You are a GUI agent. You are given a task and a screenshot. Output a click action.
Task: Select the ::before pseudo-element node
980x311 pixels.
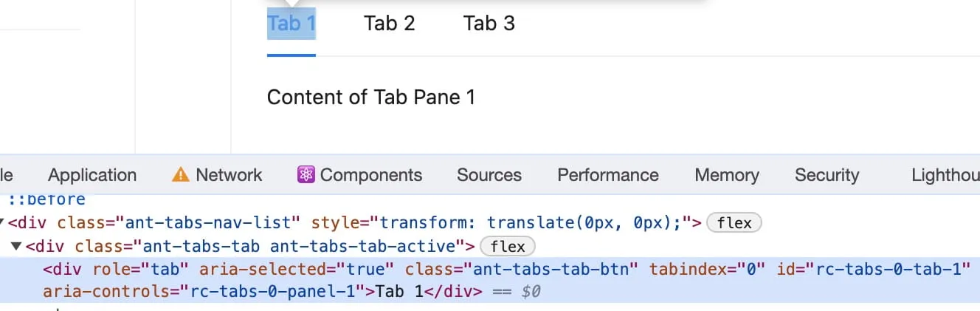pyautogui.click(x=46, y=199)
